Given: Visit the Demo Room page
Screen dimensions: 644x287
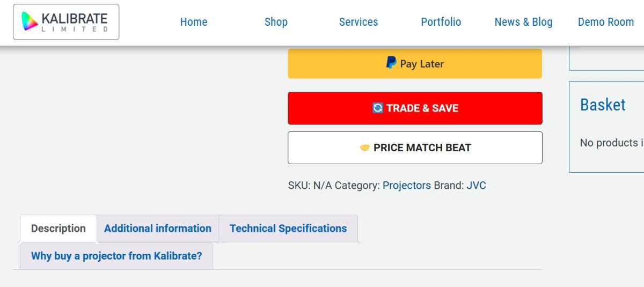Looking at the screenshot, I should pos(606,22).
